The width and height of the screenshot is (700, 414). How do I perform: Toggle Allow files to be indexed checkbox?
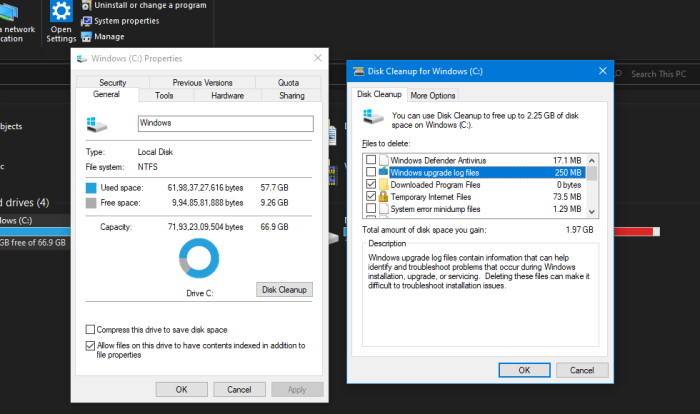(90, 346)
